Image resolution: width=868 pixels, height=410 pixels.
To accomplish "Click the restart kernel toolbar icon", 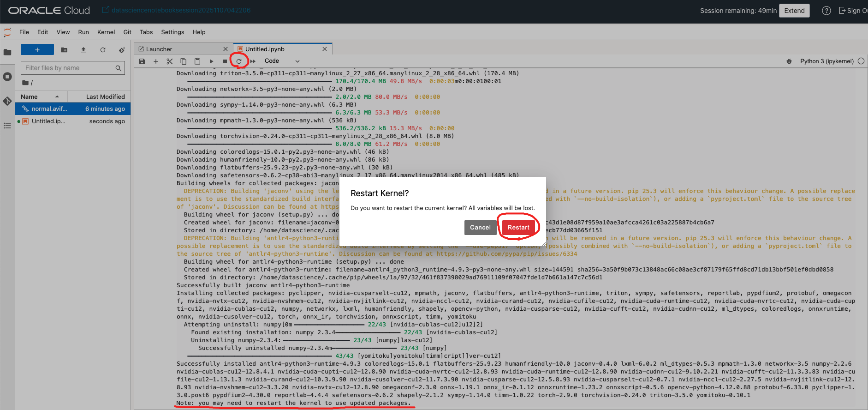I will [239, 61].
